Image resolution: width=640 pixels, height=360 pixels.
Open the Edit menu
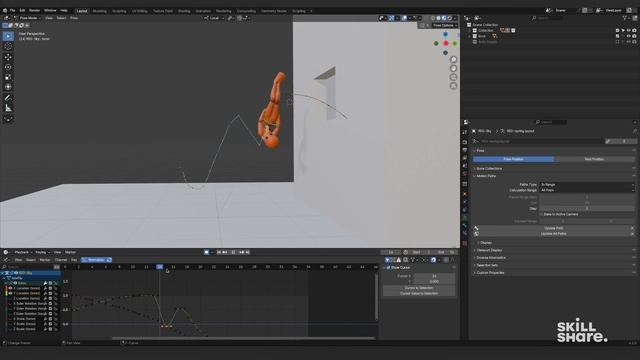22,11
